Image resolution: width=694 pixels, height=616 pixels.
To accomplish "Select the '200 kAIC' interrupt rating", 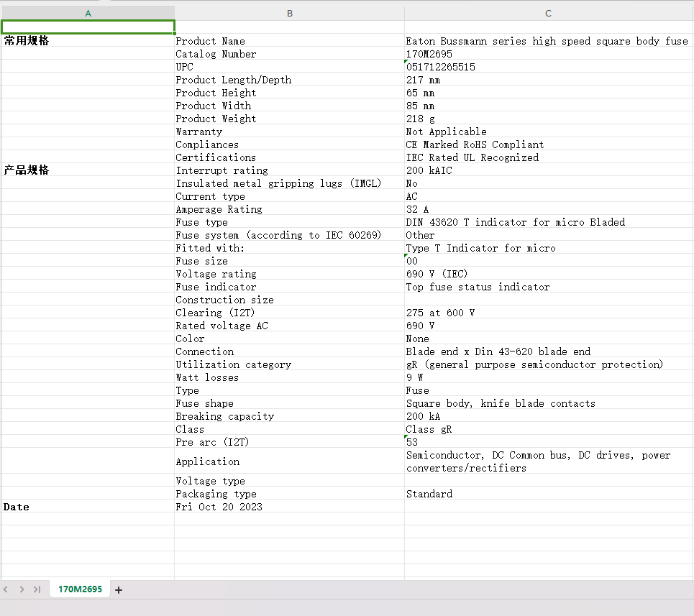I will 549,170.
